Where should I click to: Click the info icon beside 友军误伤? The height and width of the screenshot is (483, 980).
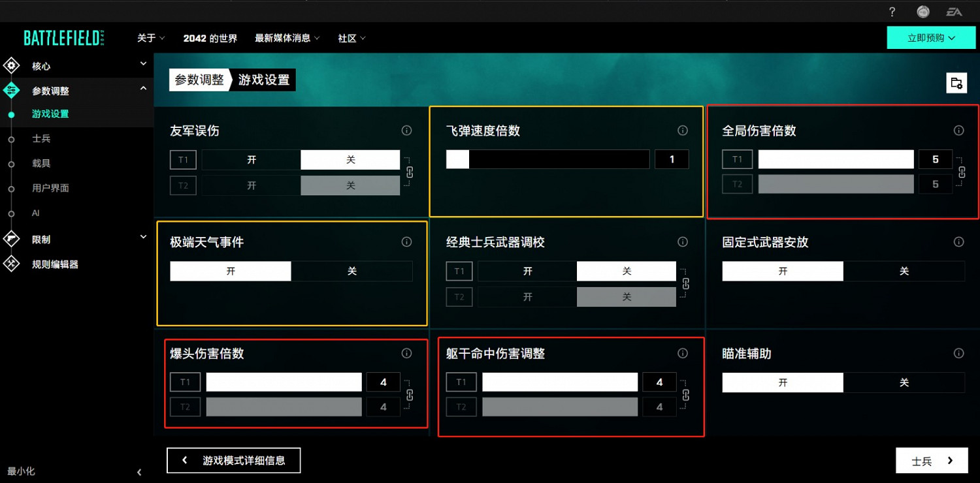(x=406, y=131)
